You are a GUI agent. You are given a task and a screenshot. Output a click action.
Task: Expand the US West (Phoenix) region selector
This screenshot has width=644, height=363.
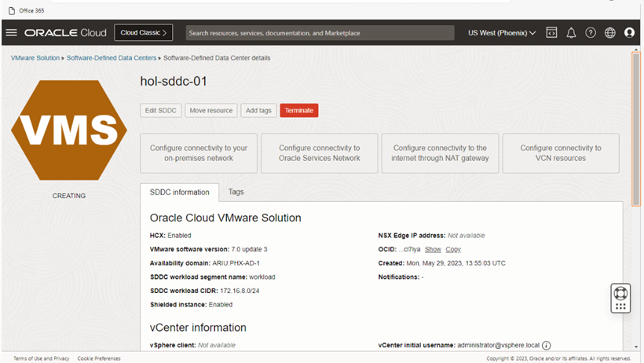click(502, 33)
